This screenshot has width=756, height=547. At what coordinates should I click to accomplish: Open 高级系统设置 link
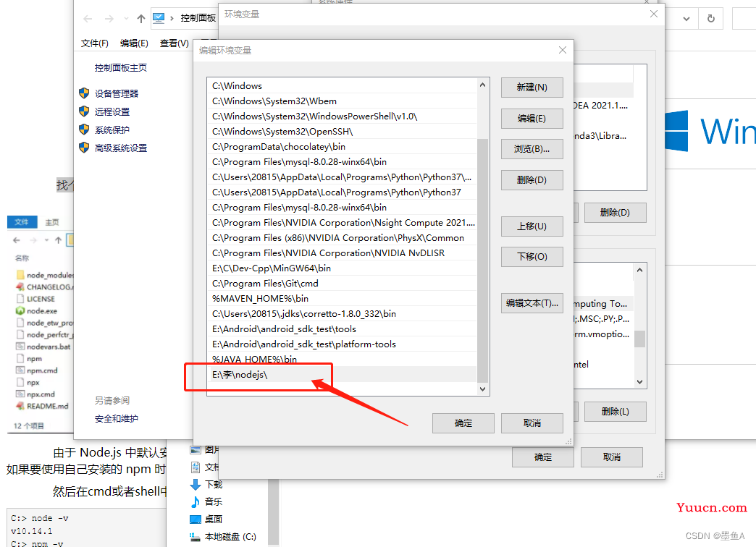tap(121, 148)
